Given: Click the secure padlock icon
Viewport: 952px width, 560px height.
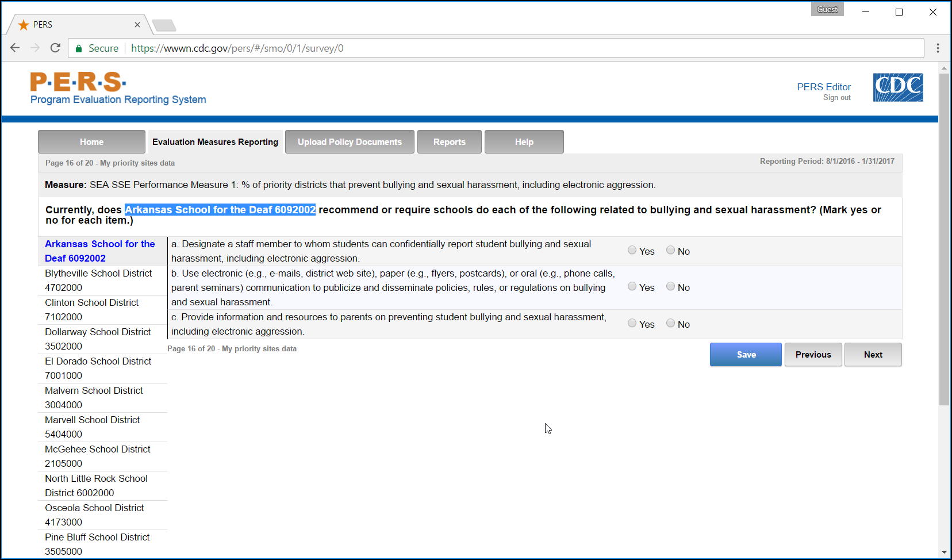Looking at the screenshot, I should (79, 48).
